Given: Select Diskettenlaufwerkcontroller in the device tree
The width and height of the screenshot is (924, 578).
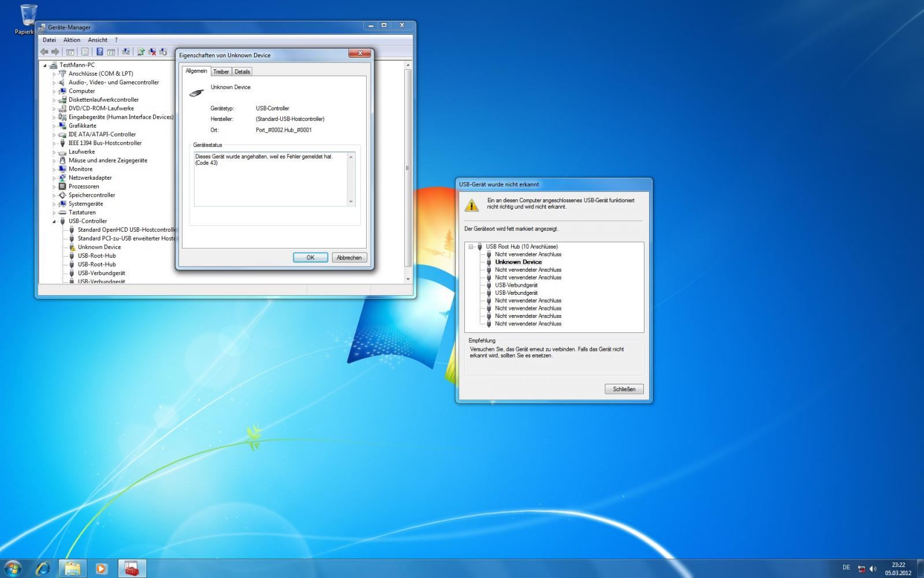Looking at the screenshot, I should 103,99.
